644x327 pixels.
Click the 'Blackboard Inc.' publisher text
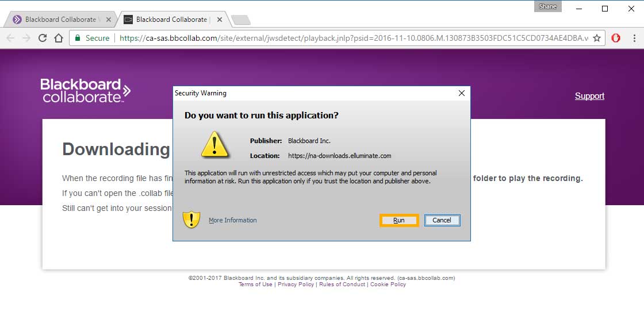(309, 141)
